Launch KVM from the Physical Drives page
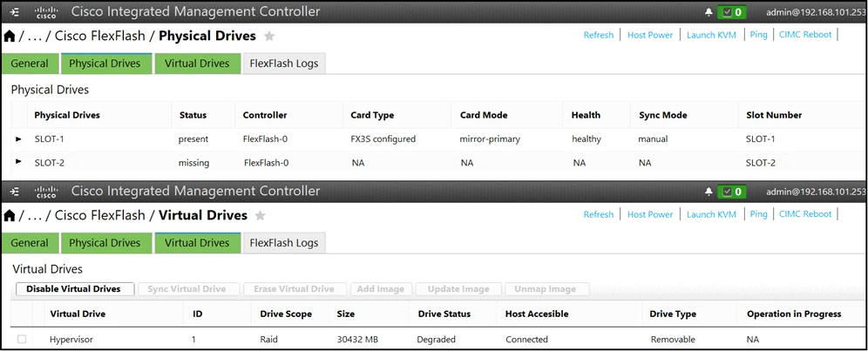 pos(711,35)
